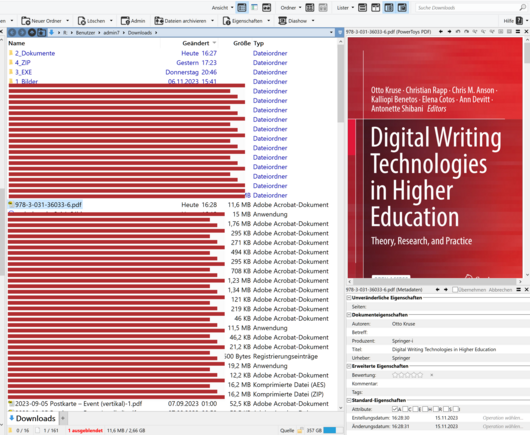530x435 pixels.
Task: Click the second layout icon after Lister
Action: point(376,7)
